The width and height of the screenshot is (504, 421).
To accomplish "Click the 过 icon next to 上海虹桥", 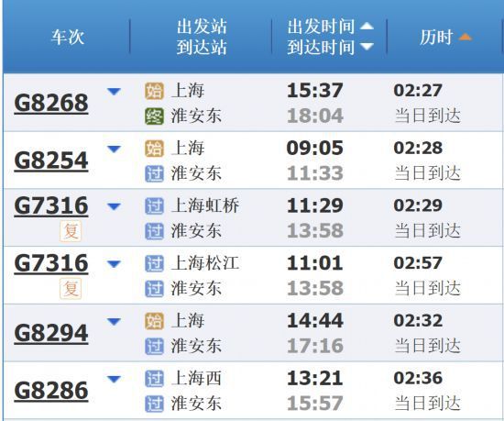I will (154, 205).
